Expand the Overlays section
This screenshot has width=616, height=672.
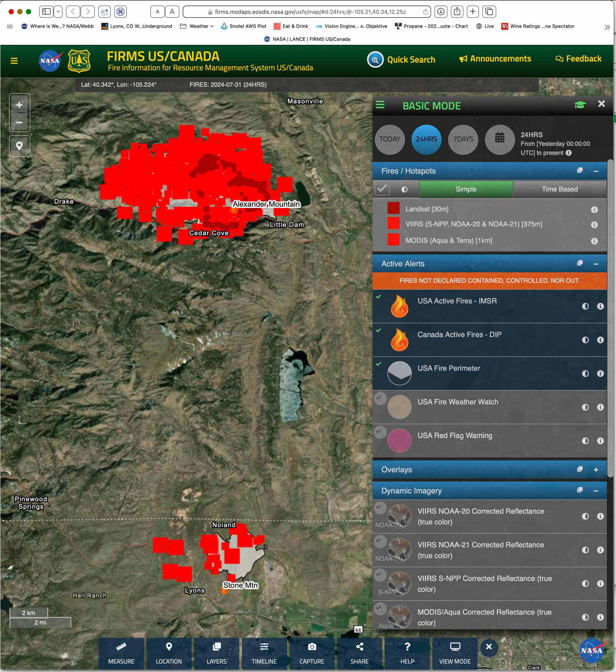[596, 470]
